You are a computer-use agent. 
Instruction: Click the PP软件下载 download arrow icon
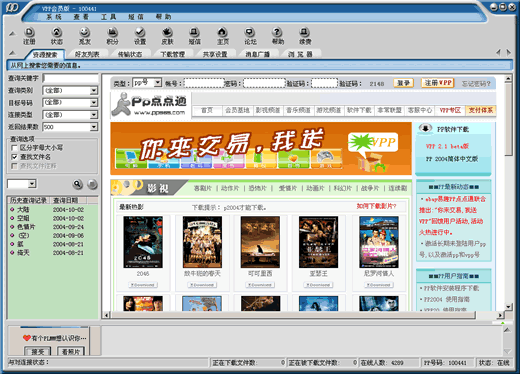coord(425,128)
